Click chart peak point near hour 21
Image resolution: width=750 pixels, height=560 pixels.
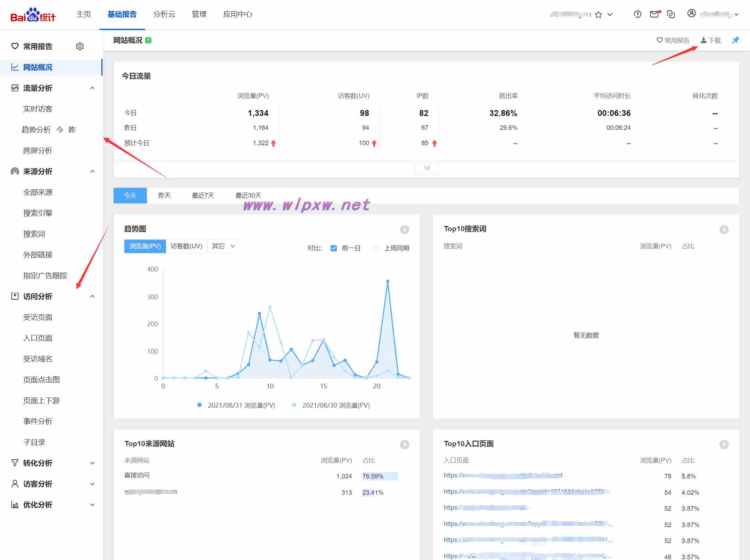click(x=387, y=281)
